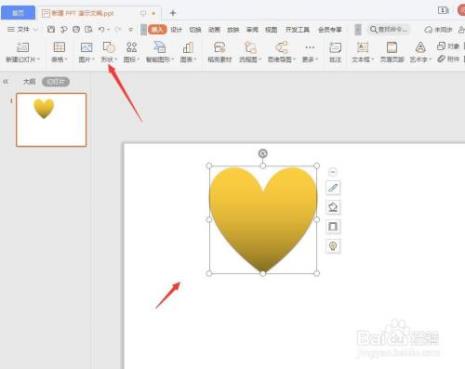Open the 表格 table dropdown
The width and height of the screenshot is (465, 369).
pos(59,52)
